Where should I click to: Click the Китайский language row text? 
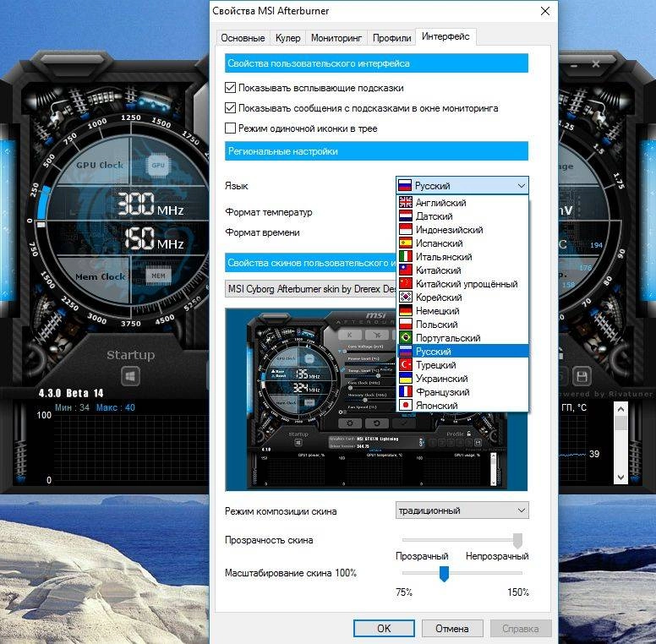pos(439,270)
